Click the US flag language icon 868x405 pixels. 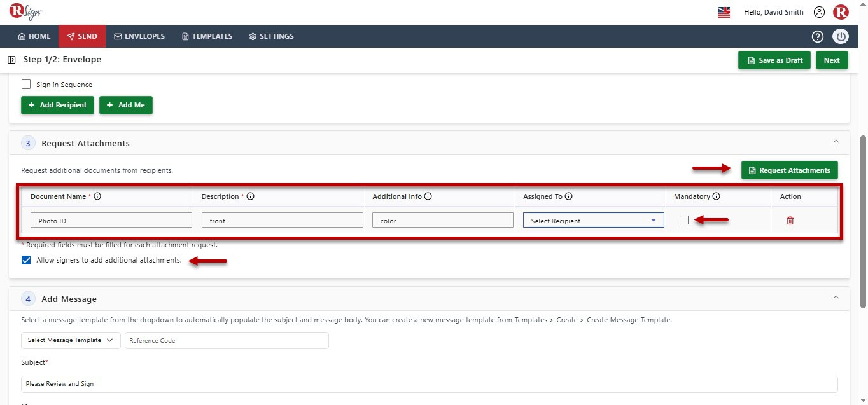tap(724, 12)
